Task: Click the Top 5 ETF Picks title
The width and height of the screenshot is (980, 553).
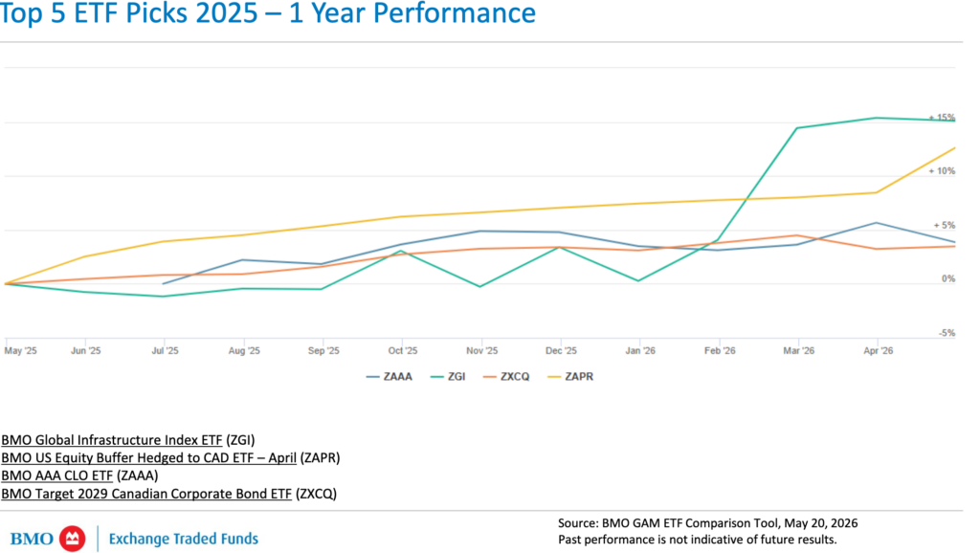Action: (x=268, y=13)
